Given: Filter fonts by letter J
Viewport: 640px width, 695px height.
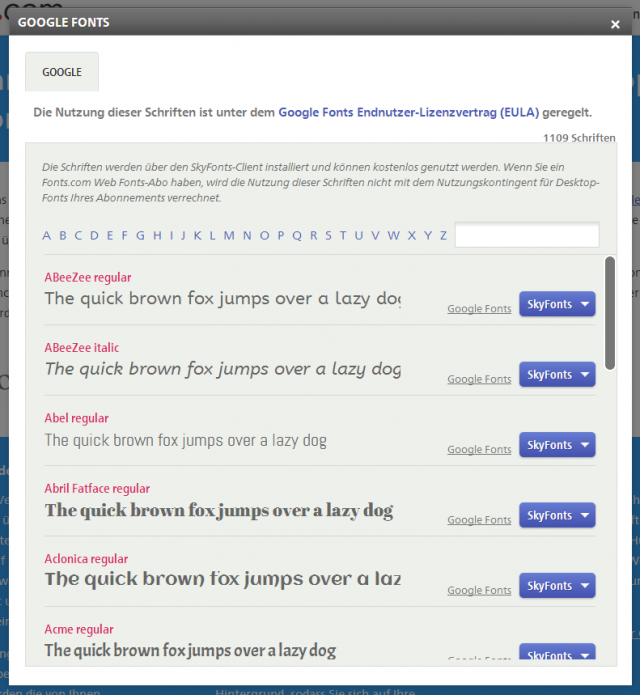Looking at the screenshot, I should [183, 235].
